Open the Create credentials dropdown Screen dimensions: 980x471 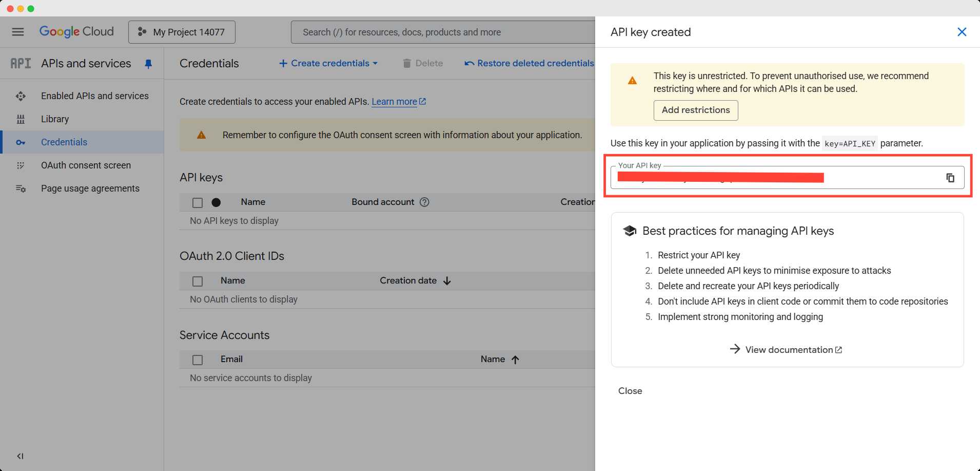point(328,63)
